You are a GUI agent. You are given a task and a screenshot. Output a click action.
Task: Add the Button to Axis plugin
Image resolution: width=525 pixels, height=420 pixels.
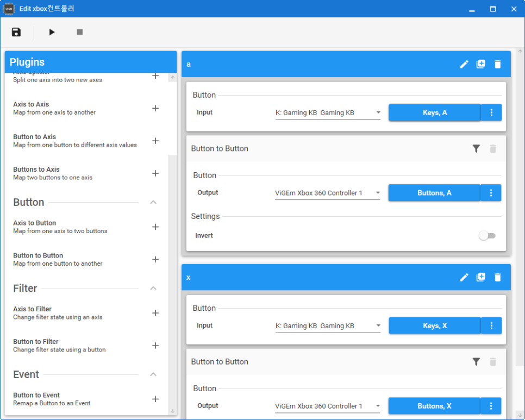[x=155, y=141]
